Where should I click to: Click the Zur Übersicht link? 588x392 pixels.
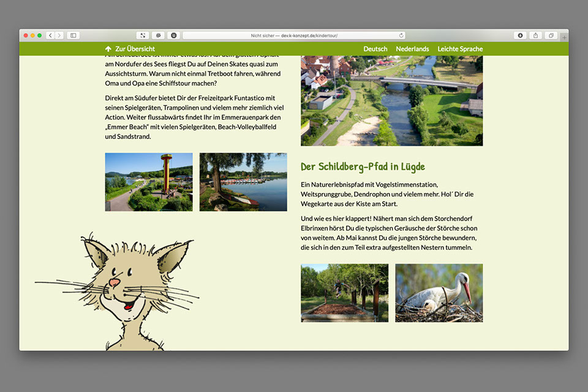(135, 49)
